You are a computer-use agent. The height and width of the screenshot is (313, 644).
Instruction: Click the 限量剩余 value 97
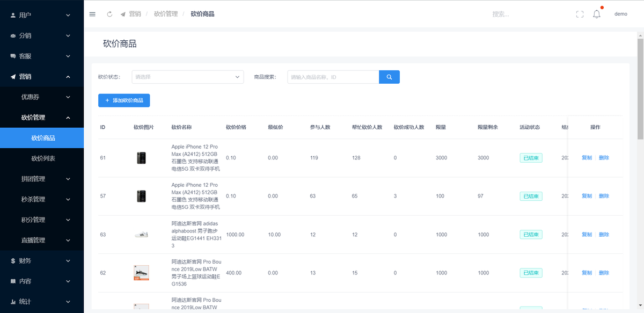481,196
